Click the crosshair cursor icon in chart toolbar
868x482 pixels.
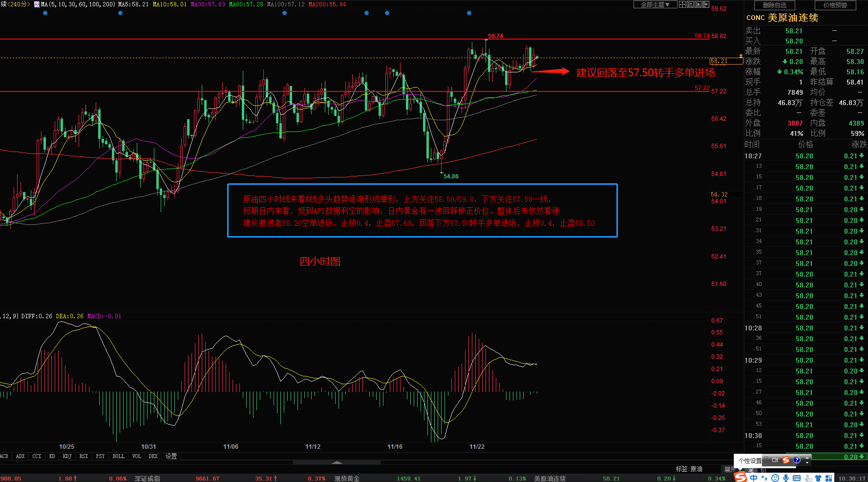pos(682,4)
